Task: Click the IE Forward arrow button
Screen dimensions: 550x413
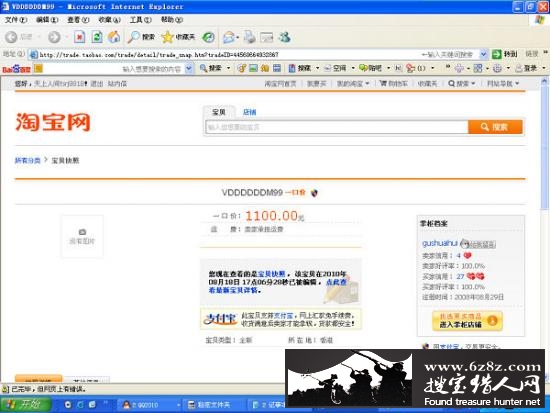Action: 54,37
